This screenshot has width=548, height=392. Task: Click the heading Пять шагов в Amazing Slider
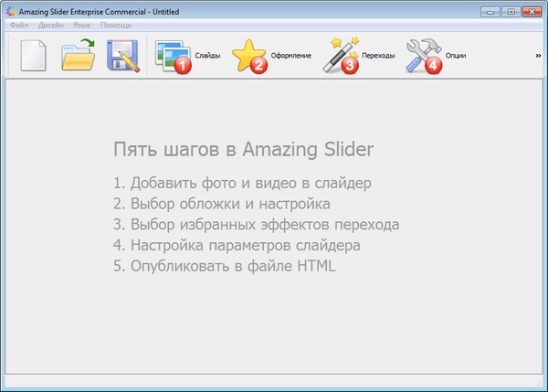pyautogui.click(x=244, y=150)
